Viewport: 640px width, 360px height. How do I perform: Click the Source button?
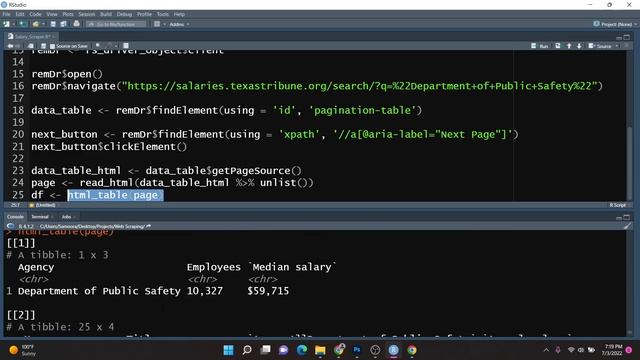coord(600,46)
